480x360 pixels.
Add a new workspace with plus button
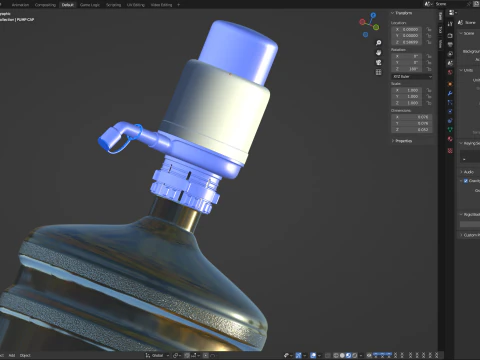[178, 5]
